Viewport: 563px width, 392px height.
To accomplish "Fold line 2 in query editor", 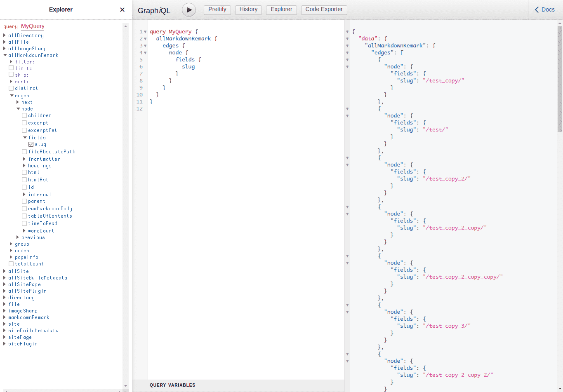I will (145, 39).
